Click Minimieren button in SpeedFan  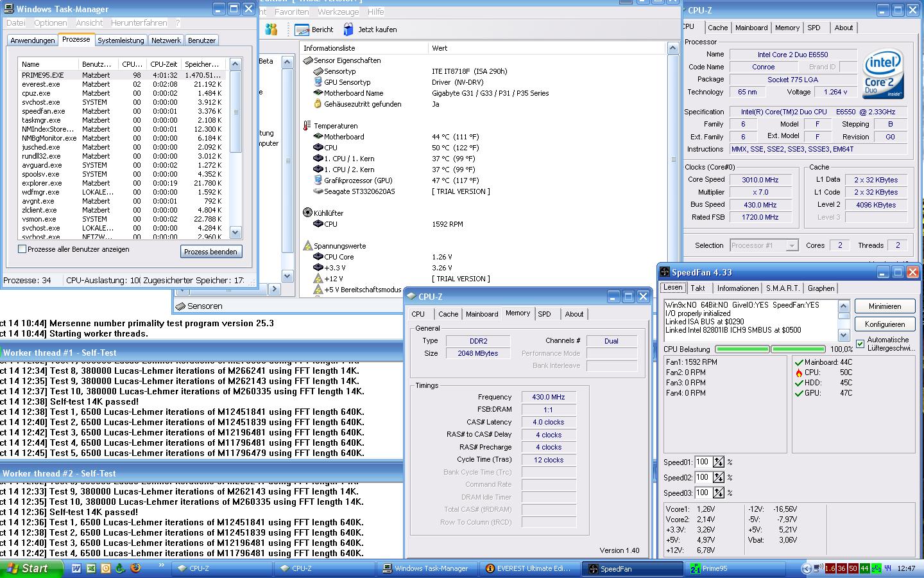coord(885,306)
